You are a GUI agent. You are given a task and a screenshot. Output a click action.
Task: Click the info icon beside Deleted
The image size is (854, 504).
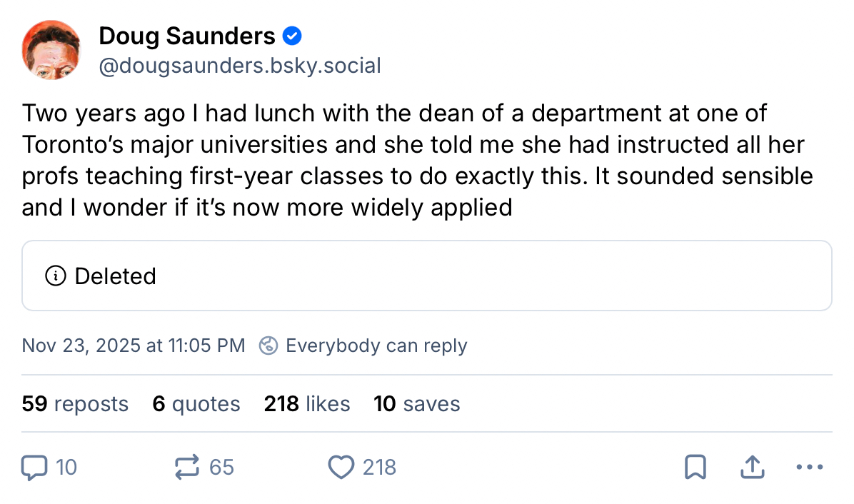pos(55,276)
